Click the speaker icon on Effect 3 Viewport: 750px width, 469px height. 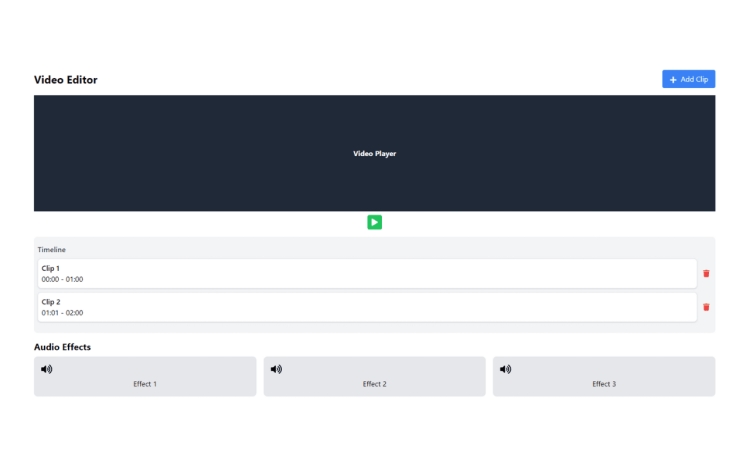point(506,369)
